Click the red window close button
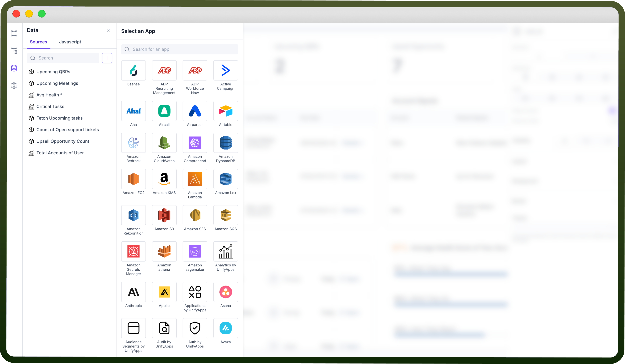Screen dimensions: 625x364 pyautogui.click(x=16, y=14)
